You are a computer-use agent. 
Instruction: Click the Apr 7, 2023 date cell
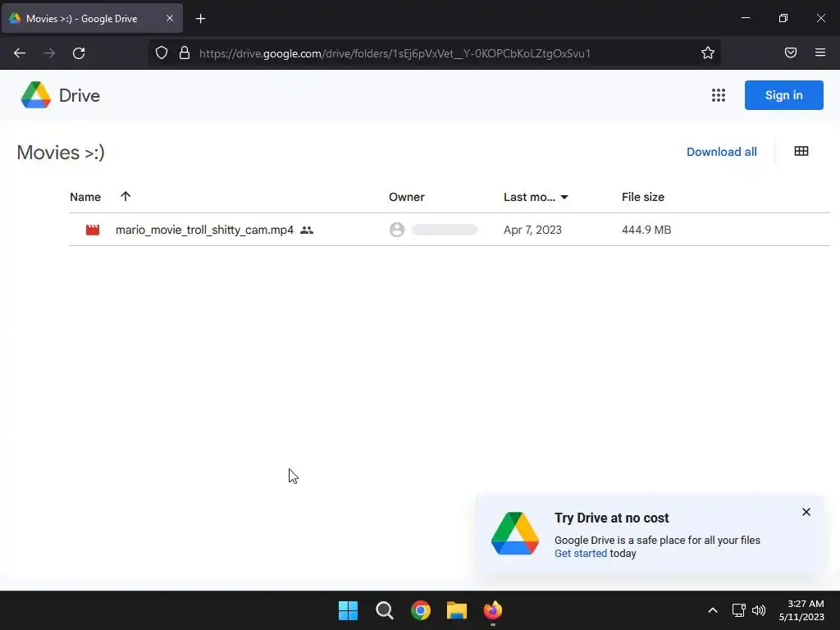pos(532,230)
